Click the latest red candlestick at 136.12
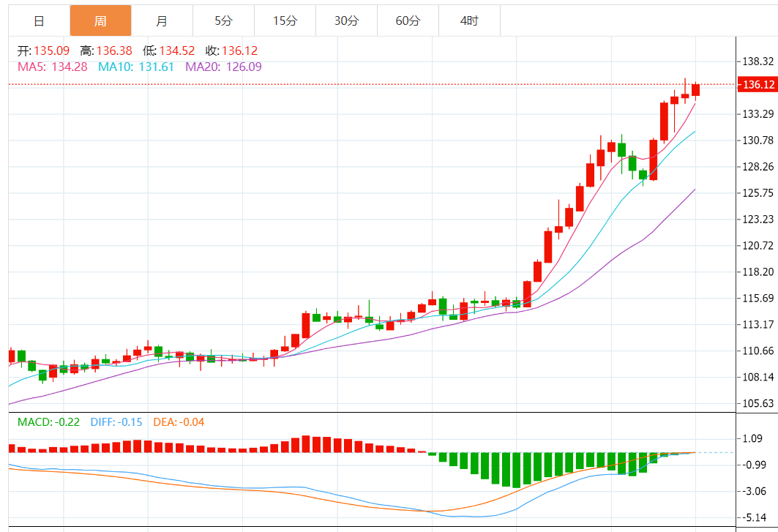Image resolution: width=778 pixels, height=532 pixels. click(x=695, y=90)
